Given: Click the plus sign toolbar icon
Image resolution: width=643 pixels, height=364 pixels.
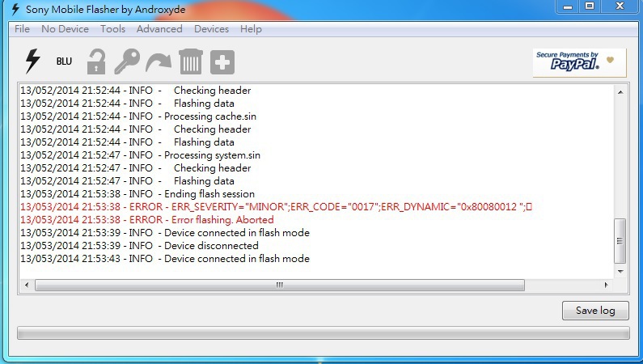Looking at the screenshot, I should click(x=222, y=62).
